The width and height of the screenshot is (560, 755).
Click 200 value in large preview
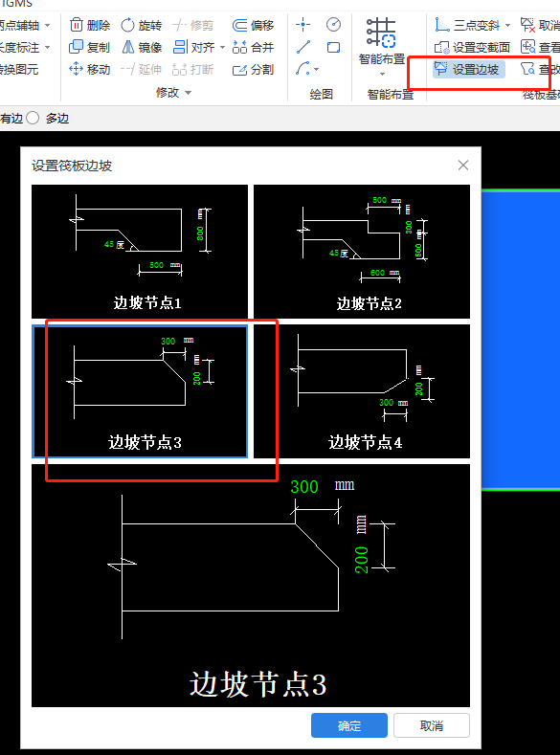(x=361, y=560)
